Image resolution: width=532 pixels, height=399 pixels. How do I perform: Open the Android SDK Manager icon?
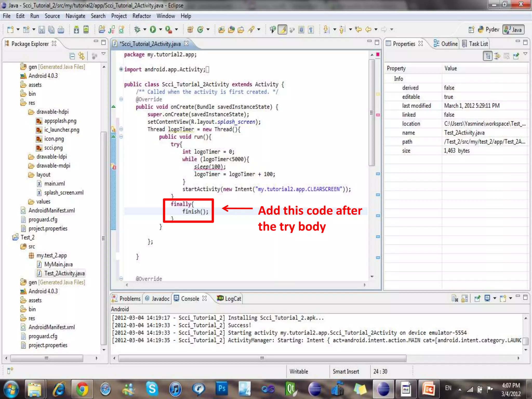click(x=76, y=30)
